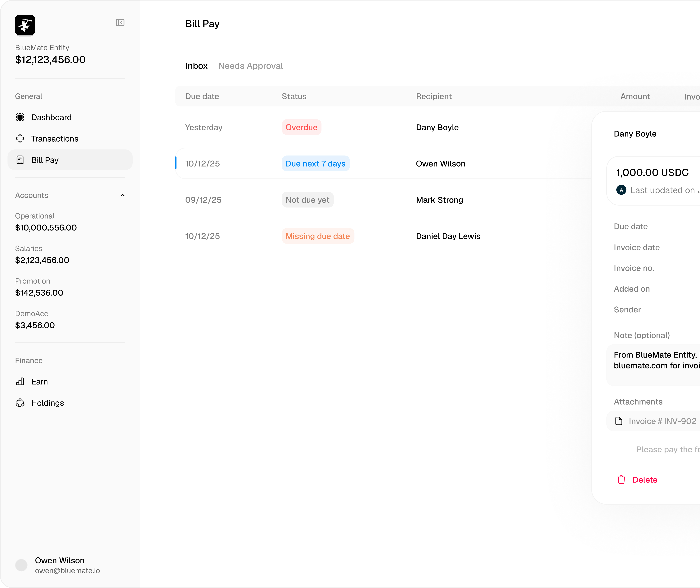Image resolution: width=700 pixels, height=588 pixels.
Task: Collapse the Accounts section chevron
Action: pyautogui.click(x=122, y=195)
